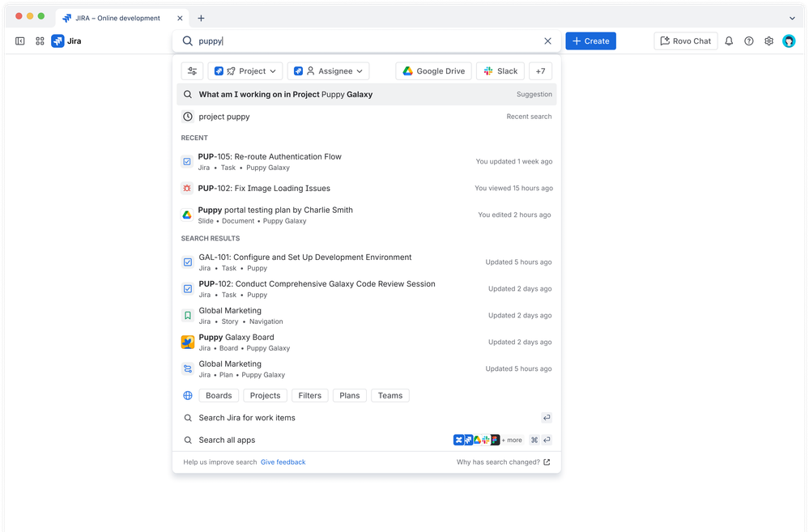Click the Give feedback link

coord(283,462)
